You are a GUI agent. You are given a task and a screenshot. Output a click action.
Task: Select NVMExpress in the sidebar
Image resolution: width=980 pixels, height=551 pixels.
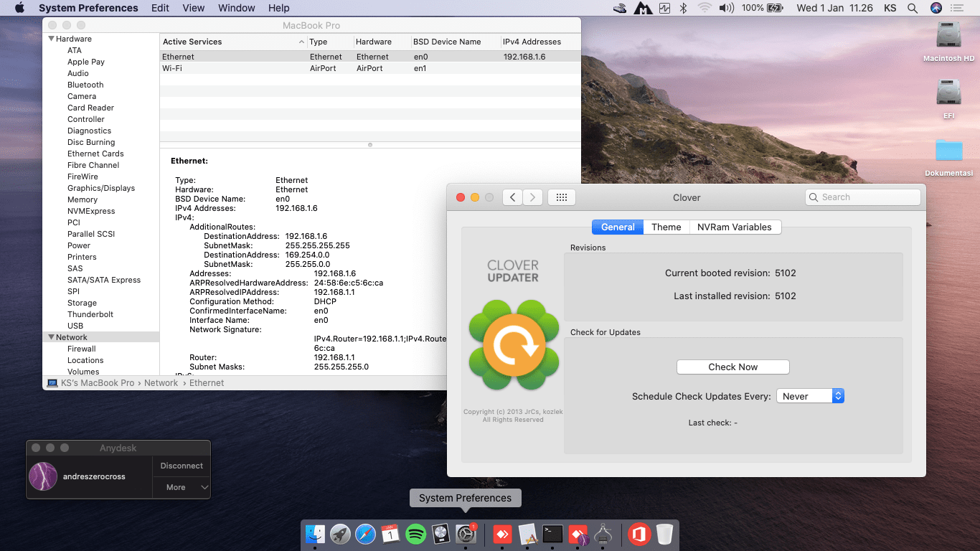pyautogui.click(x=91, y=211)
